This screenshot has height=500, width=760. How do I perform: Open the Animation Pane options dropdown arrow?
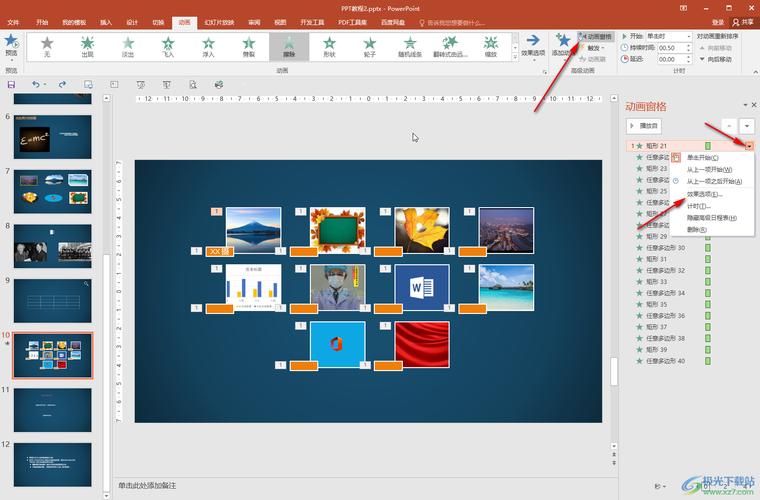tap(745, 105)
